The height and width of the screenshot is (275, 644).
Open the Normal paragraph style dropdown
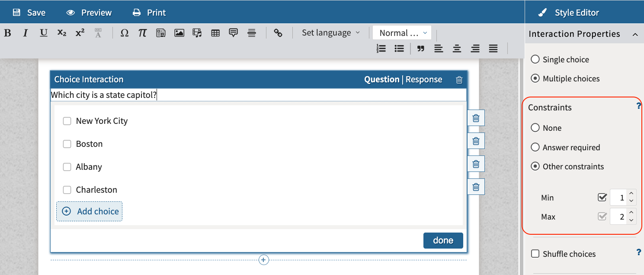click(401, 32)
